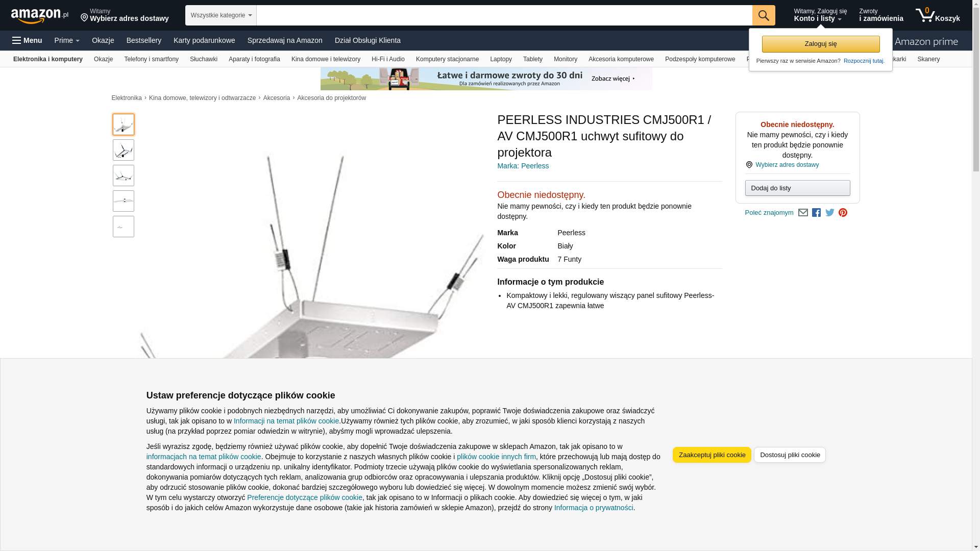Click Zaakceptuj pliki cookie button
The height and width of the screenshot is (551, 980).
[x=712, y=455]
